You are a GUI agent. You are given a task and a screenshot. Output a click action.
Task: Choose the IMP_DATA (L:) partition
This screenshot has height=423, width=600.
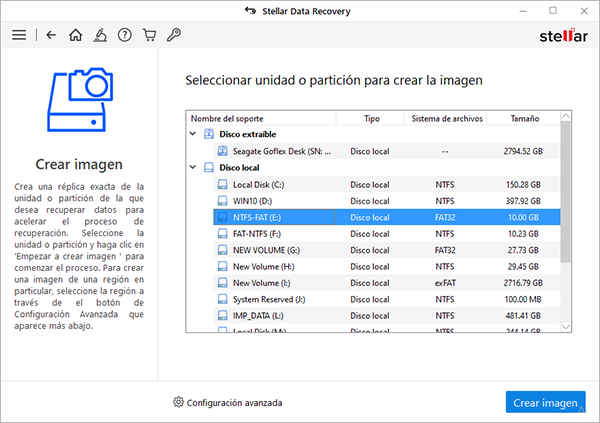coord(258,314)
